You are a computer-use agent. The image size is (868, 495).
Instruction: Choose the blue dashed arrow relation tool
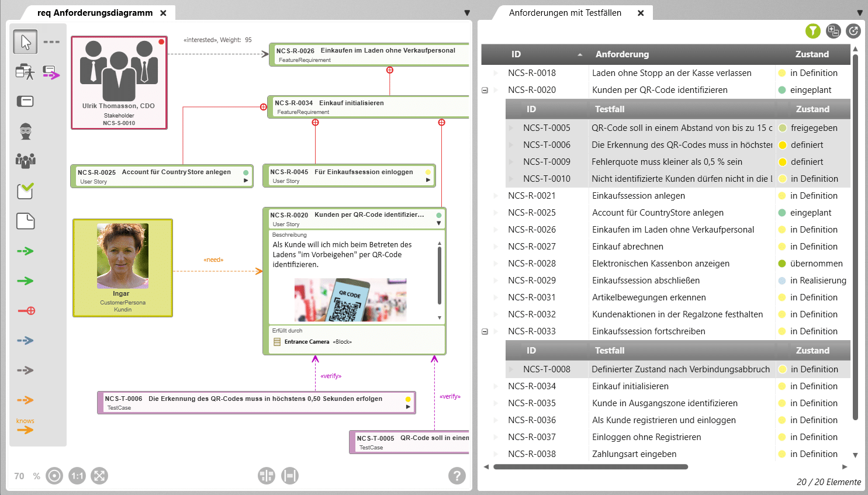click(25, 340)
